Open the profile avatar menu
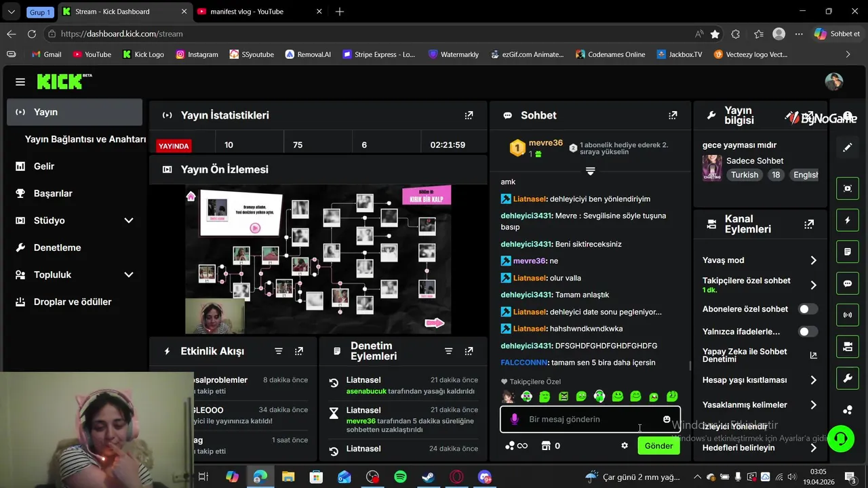Viewport: 868px width, 488px height. tap(833, 82)
